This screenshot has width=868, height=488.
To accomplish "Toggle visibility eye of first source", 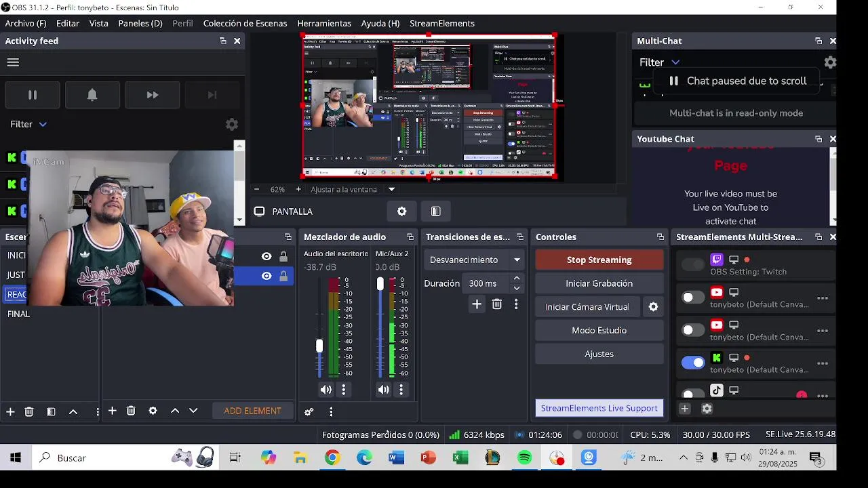I will pos(267,256).
